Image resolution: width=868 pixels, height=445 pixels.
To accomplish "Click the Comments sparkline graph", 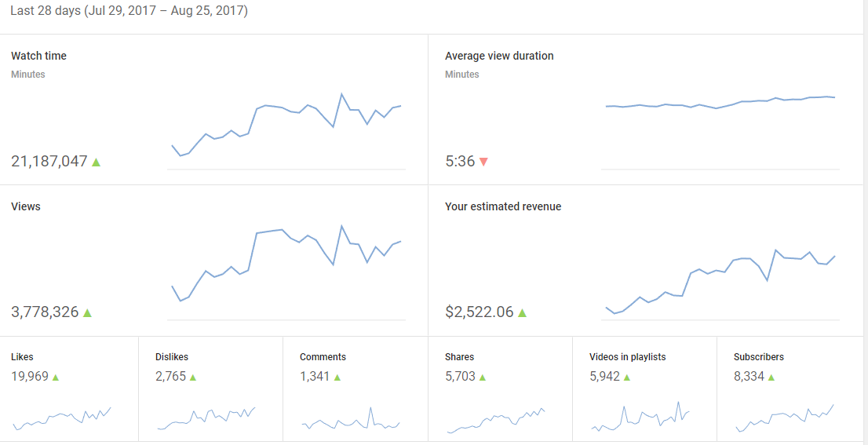I will [351, 421].
